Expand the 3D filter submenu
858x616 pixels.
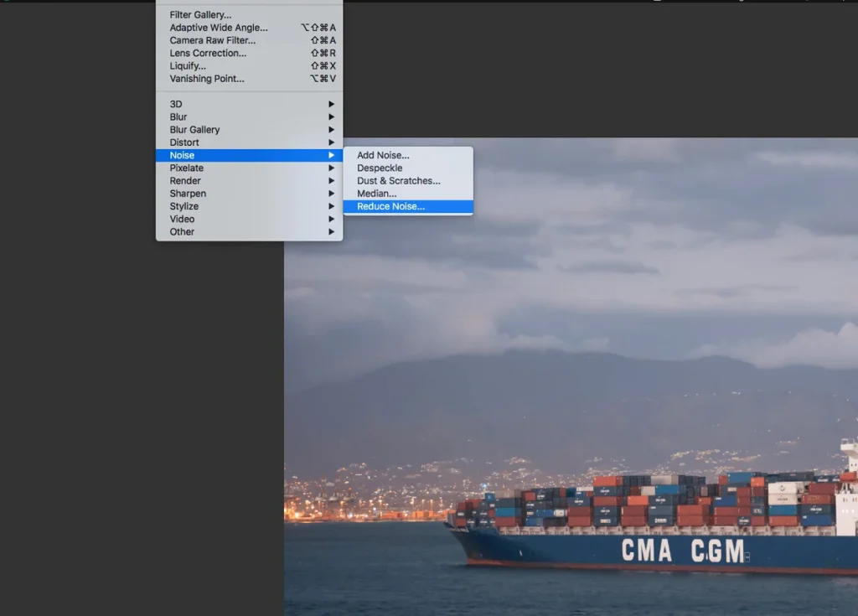[249, 104]
